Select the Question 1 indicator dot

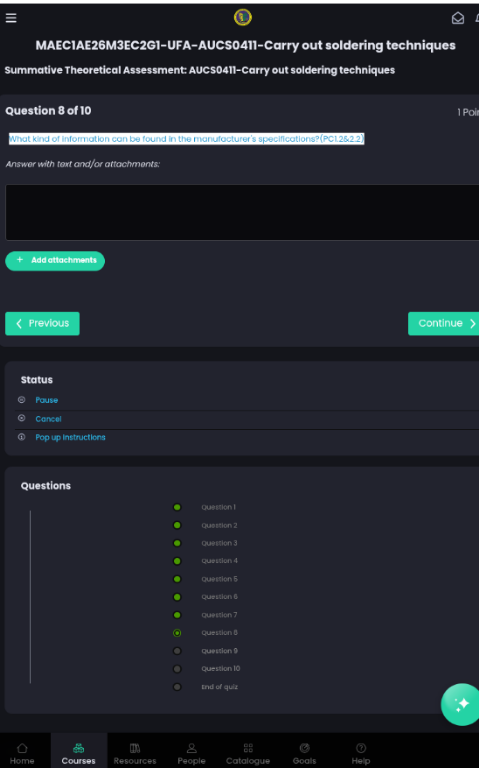pyautogui.click(x=177, y=507)
